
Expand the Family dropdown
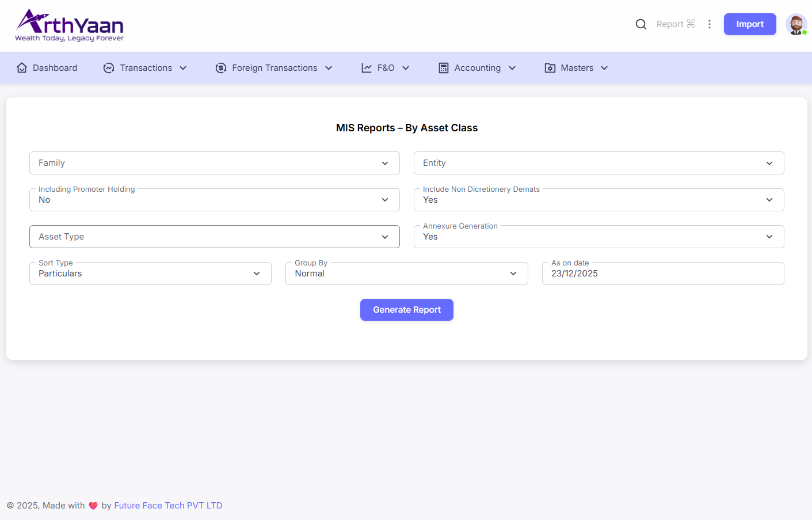(x=214, y=163)
